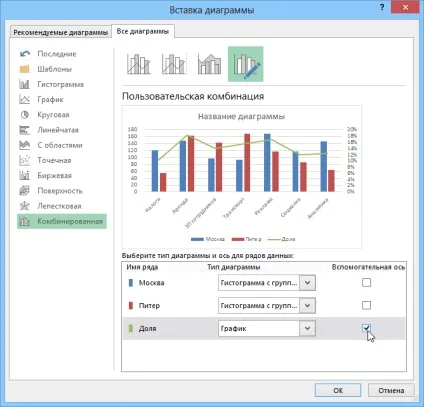Open the График dropdown for Доля
The width and height of the screenshot is (424, 407).
pyautogui.click(x=307, y=328)
